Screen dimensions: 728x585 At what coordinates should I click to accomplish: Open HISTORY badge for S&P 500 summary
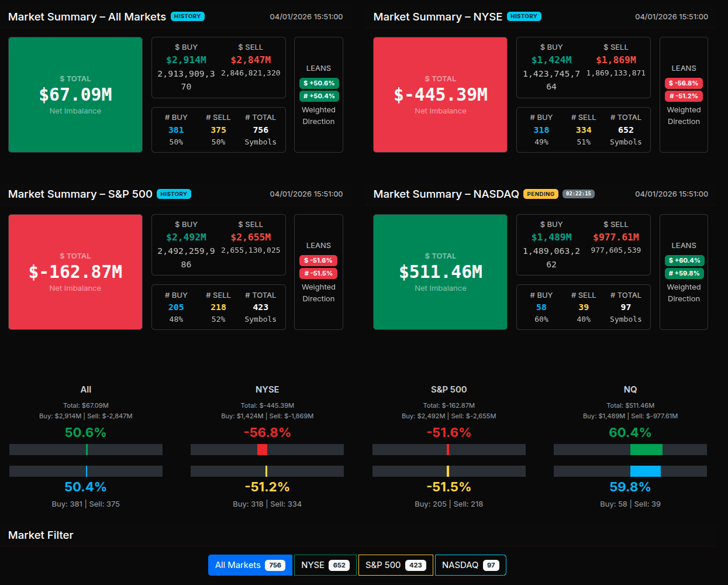coord(174,194)
